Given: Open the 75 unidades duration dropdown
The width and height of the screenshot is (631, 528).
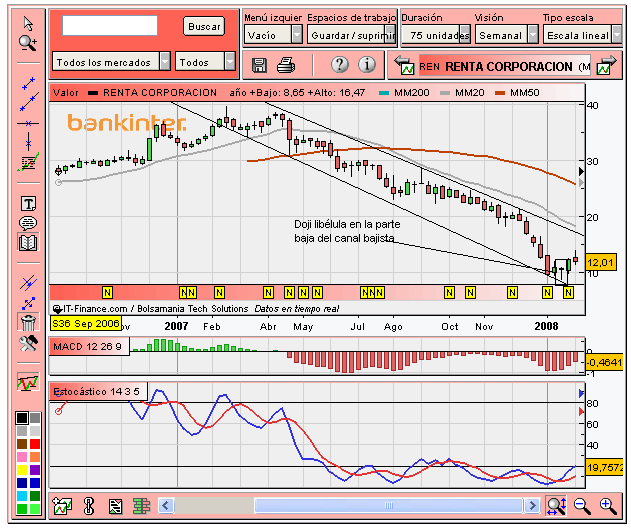Looking at the screenshot, I should point(436,35).
